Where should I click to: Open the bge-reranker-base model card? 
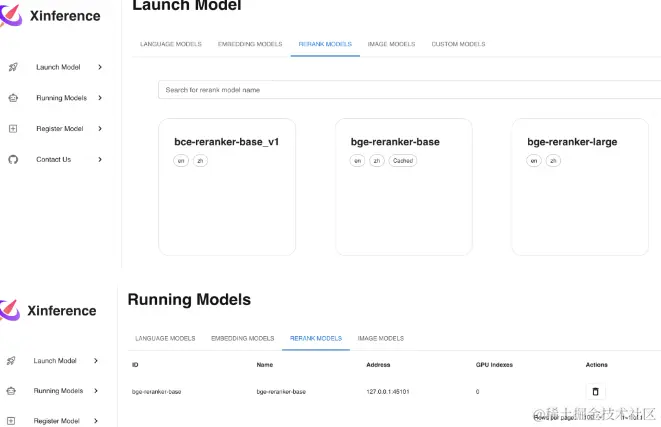[x=403, y=187]
